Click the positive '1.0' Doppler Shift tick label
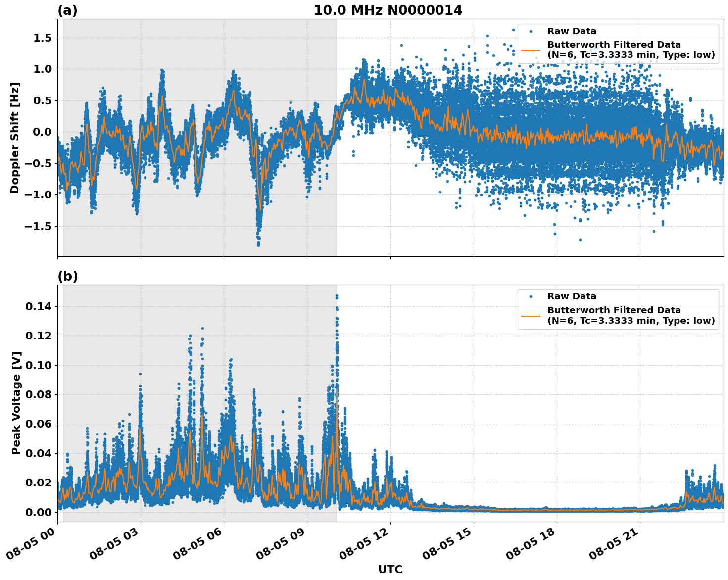This screenshot has height=580, width=728. pyautogui.click(x=44, y=69)
